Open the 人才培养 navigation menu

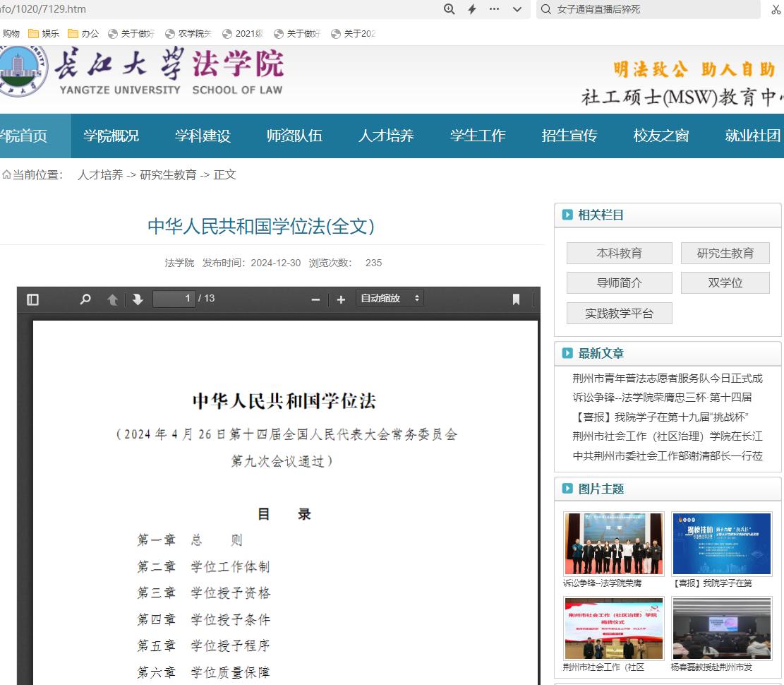tap(386, 136)
